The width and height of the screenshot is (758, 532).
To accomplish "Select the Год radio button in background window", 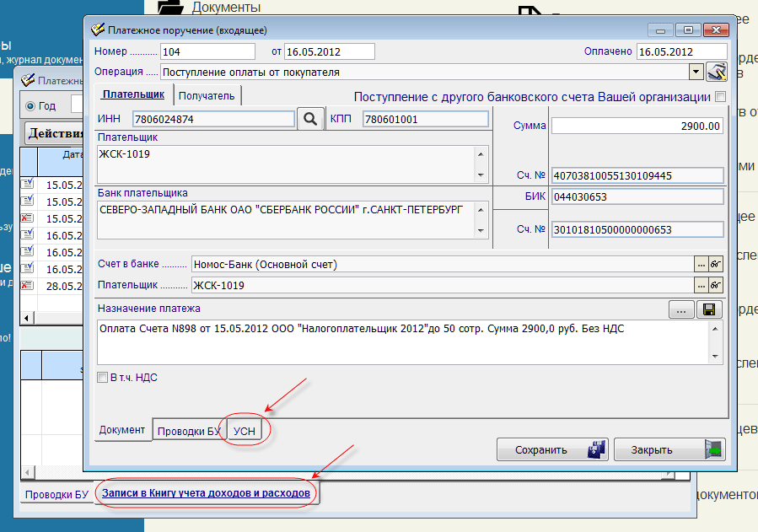I will 30,106.
